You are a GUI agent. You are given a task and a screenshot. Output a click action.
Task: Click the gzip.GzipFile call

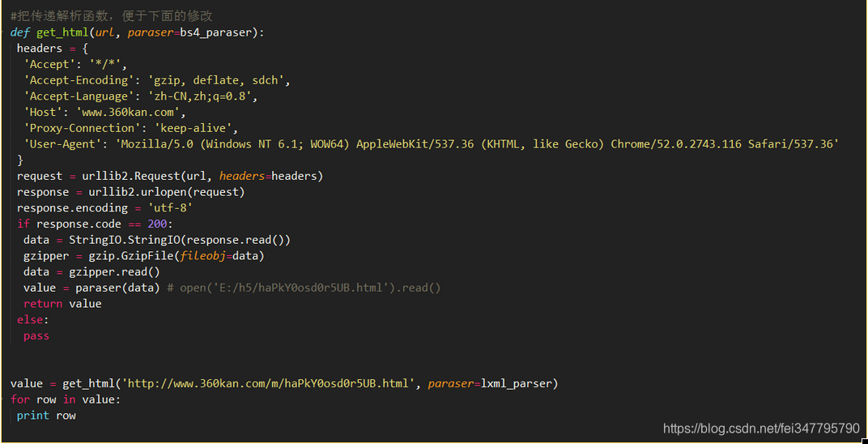[177, 256]
